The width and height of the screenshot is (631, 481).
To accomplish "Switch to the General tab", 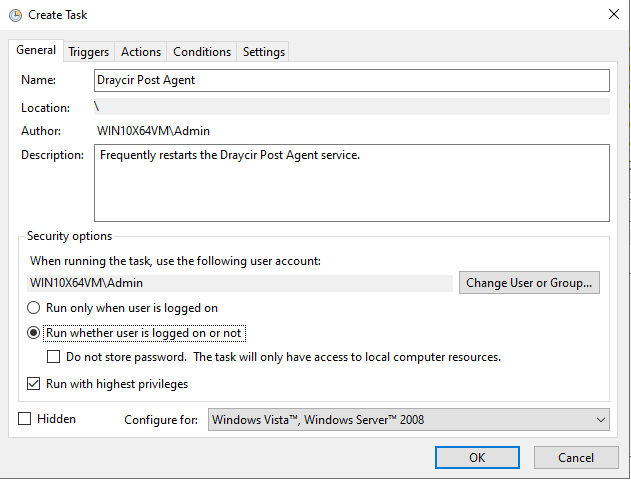I will coord(36,50).
